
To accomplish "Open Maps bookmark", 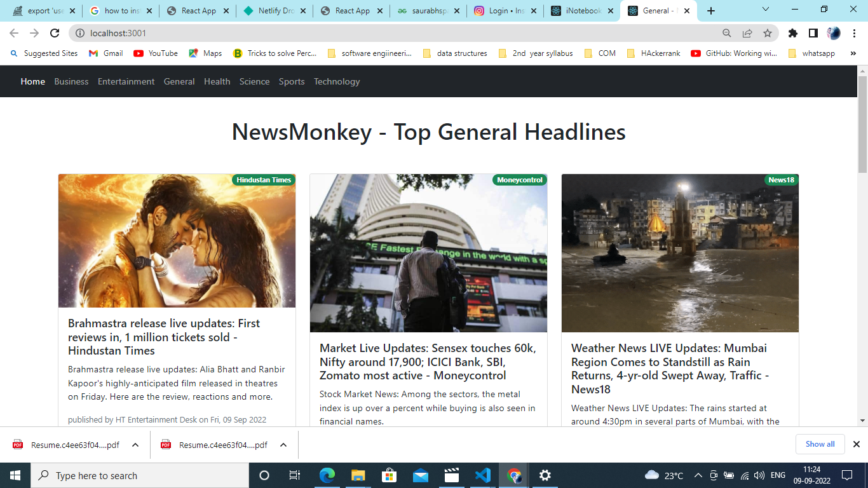I will (205, 53).
